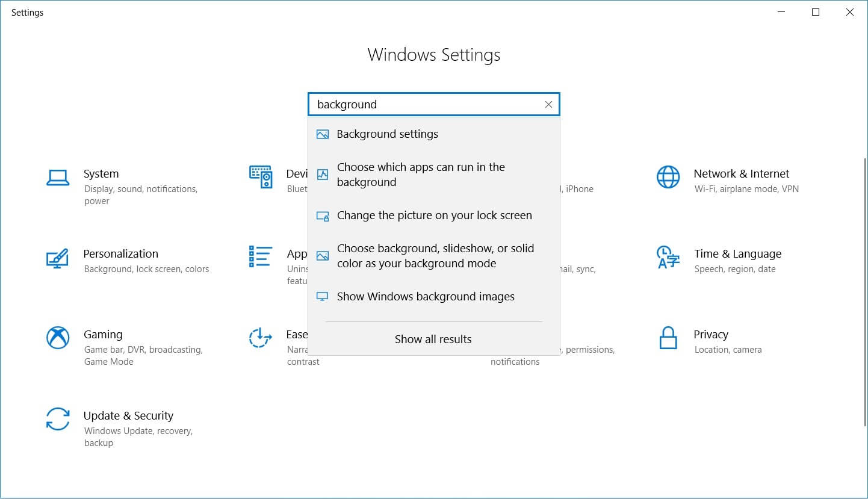The height and width of the screenshot is (499, 868).
Task: Click the Windows Settings heading
Action: [x=434, y=55]
